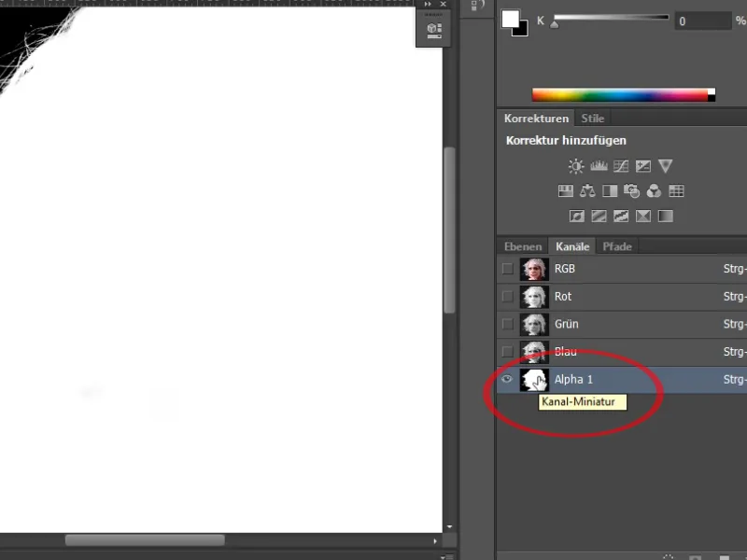747x560 pixels.
Task: Open the Ebenen tab
Action: (523, 246)
